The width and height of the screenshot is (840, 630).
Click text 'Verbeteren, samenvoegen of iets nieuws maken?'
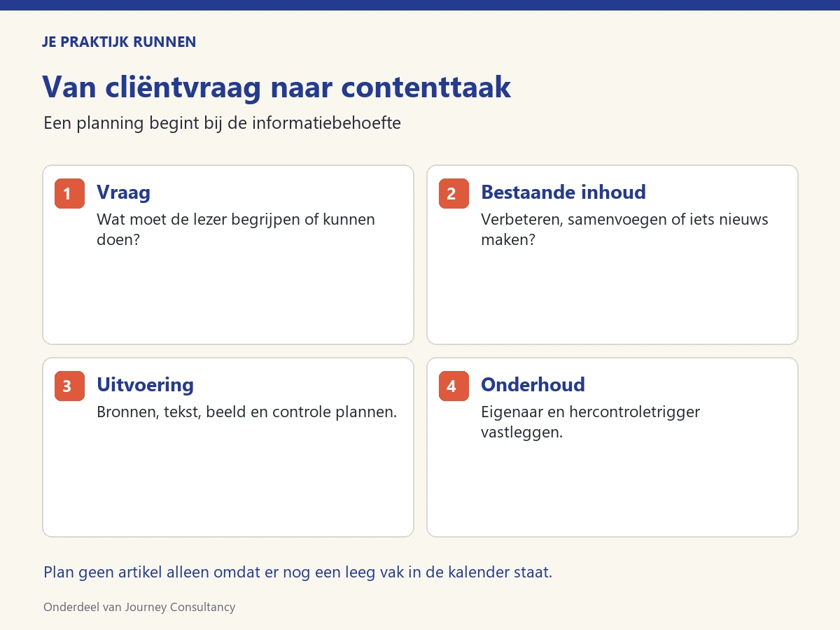coord(624,230)
